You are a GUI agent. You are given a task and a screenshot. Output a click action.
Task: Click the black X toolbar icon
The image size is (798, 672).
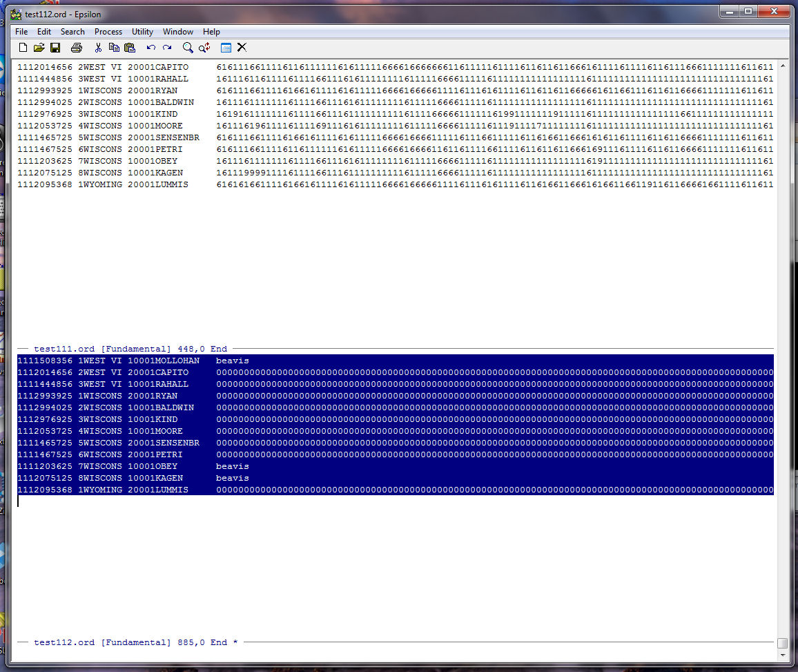coord(242,48)
